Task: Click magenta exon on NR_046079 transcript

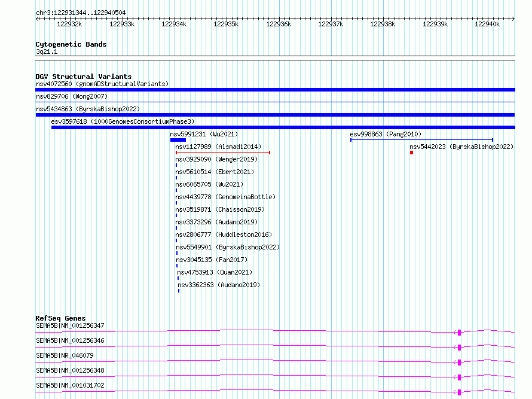Action: click(460, 363)
